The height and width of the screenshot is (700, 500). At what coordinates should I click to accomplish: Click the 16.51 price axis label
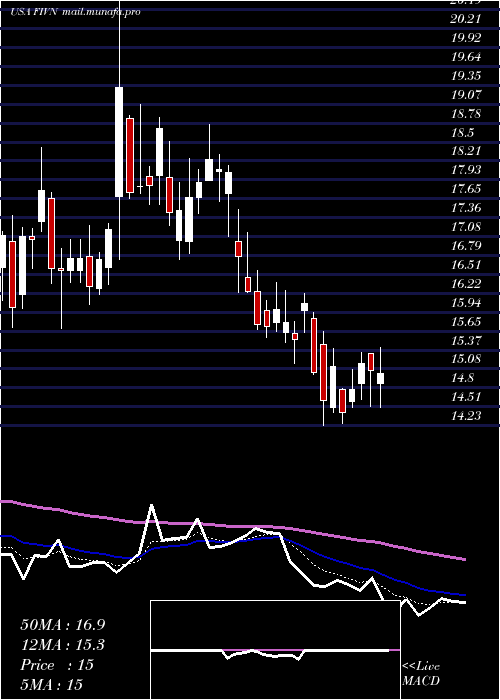(x=466, y=265)
